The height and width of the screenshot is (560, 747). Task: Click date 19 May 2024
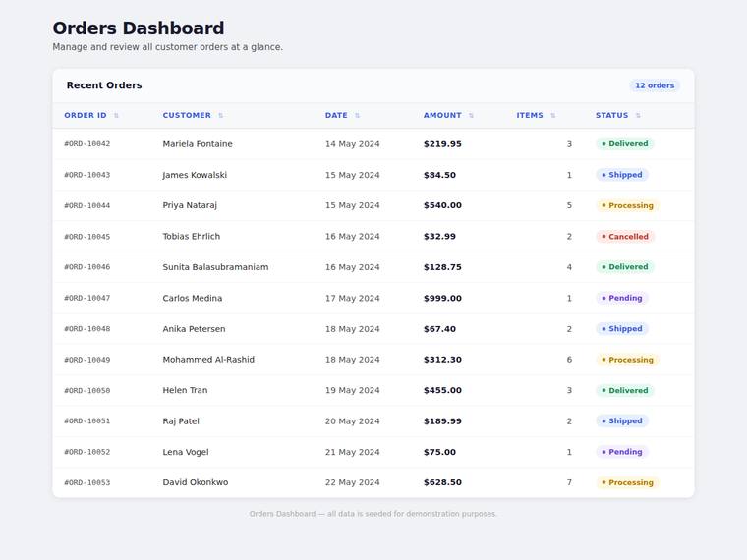[x=353, y=390]
